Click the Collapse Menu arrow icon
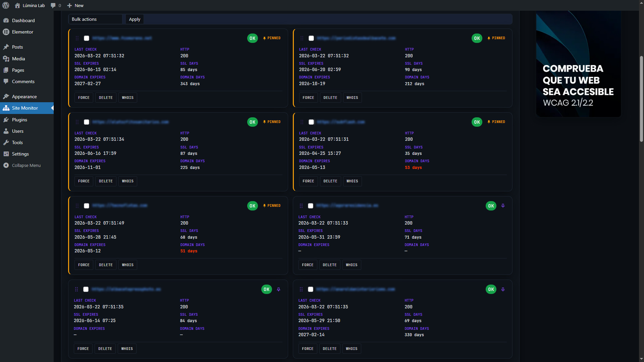The height and width of the screenshot is (362, 644). [x=6, y=165]
